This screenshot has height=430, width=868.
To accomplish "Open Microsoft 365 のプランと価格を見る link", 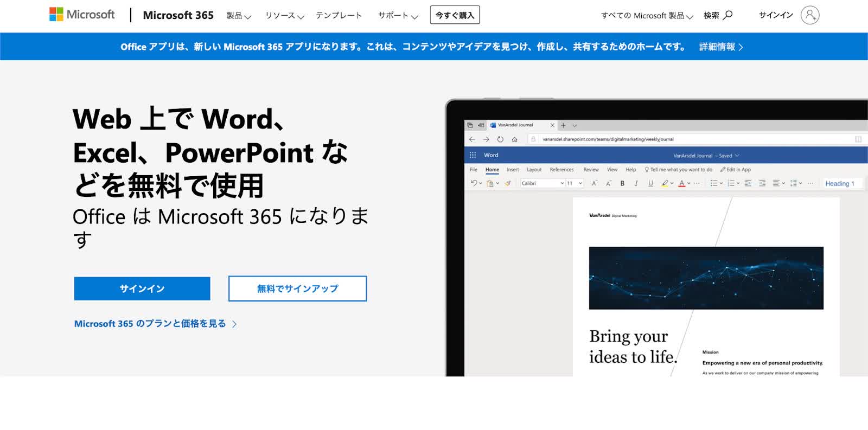I will point(156,324).
